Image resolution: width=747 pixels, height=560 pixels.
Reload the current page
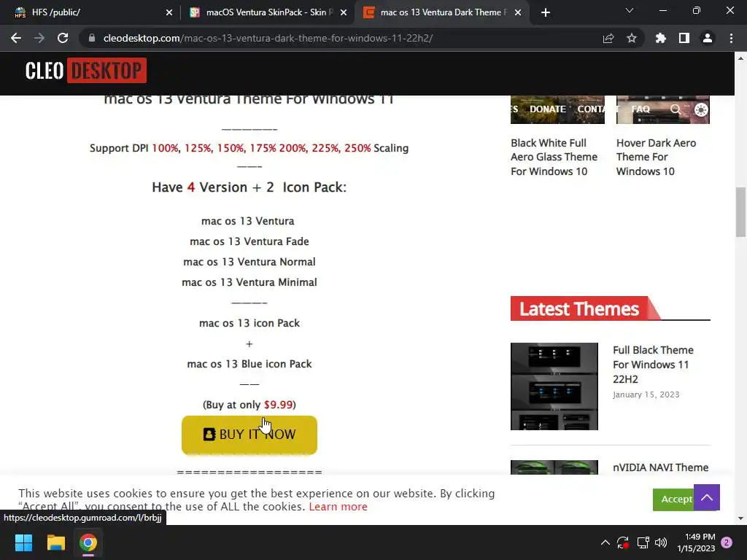pos(63,38)
